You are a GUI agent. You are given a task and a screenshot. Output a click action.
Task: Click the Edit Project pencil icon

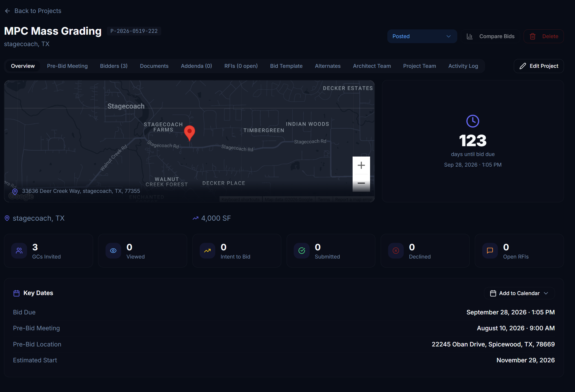point(523,66)
